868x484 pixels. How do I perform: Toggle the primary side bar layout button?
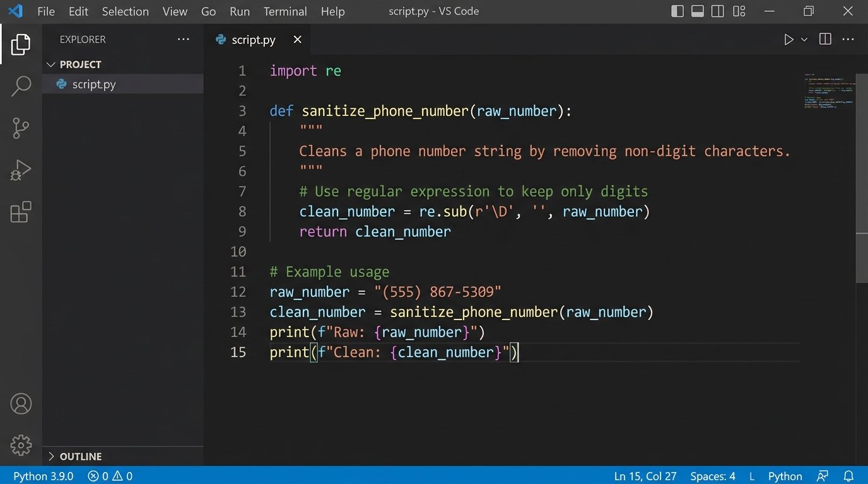point(677,11)
